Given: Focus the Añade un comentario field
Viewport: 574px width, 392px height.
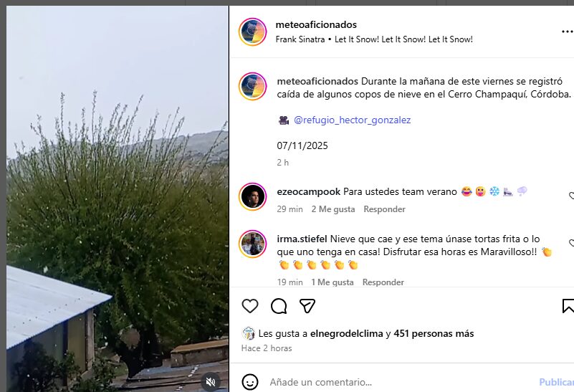Looking at the screenshot, I should click(x=401, y=382).
